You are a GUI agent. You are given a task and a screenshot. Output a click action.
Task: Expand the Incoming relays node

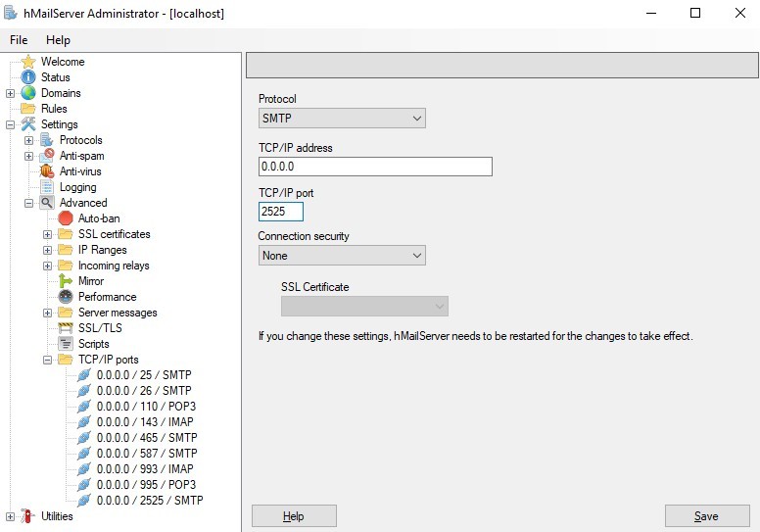47,266
